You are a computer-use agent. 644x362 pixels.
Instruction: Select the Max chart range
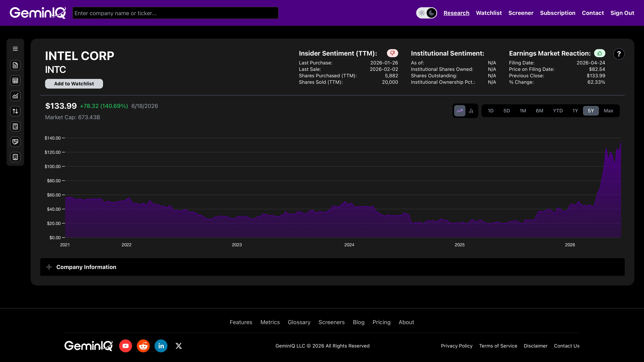click(608, 111)
